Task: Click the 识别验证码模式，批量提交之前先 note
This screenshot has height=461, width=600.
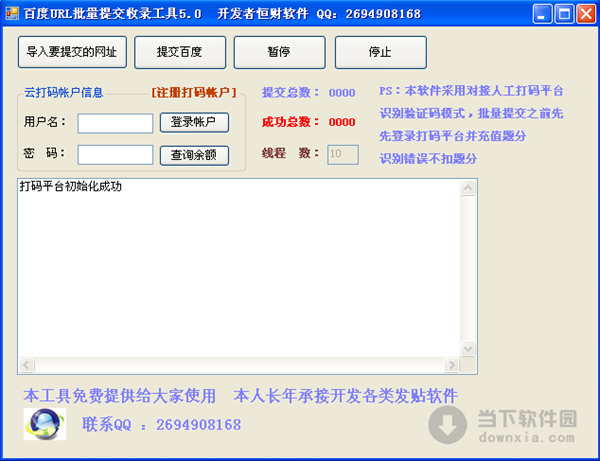Action: [471, 113]
